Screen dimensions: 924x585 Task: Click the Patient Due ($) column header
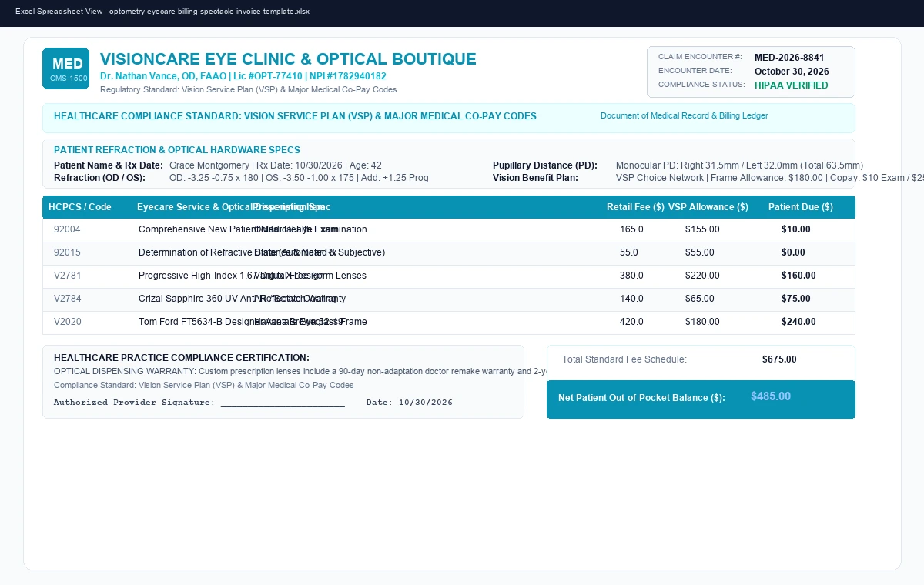tap(801, 207)
